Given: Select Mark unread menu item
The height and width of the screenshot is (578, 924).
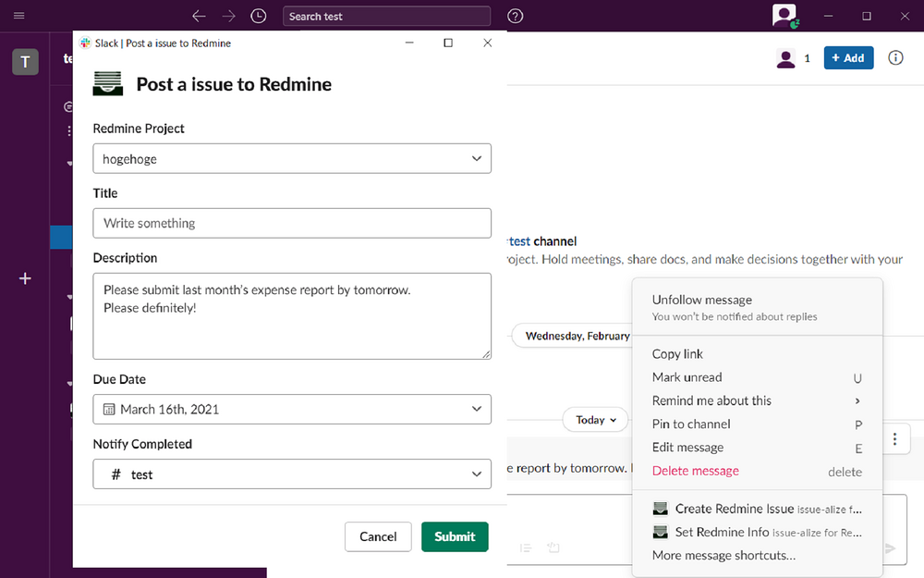Looking at the screenshot, I should click(x=758, y=377).
